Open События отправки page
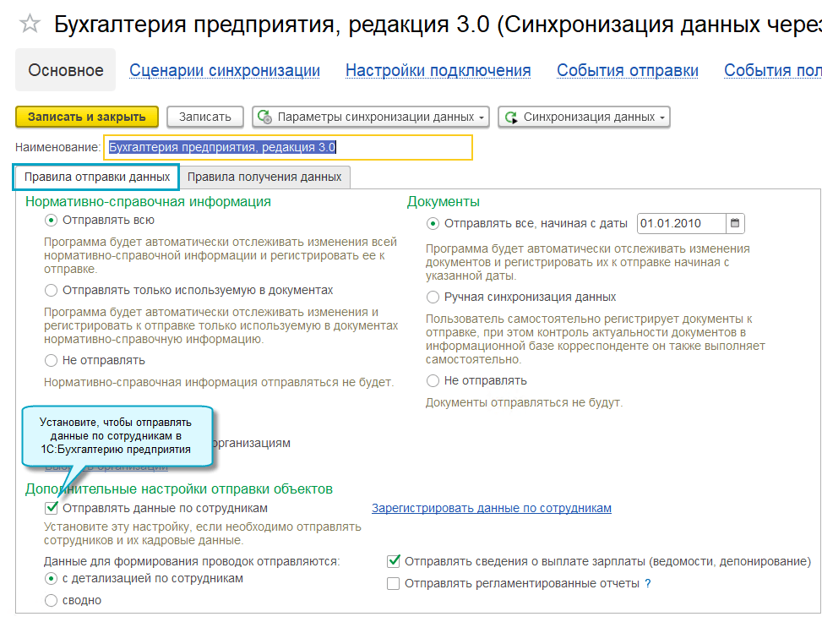Image resolution: width=822 pixels, height=644 pixels. click(x=628, y=70)
